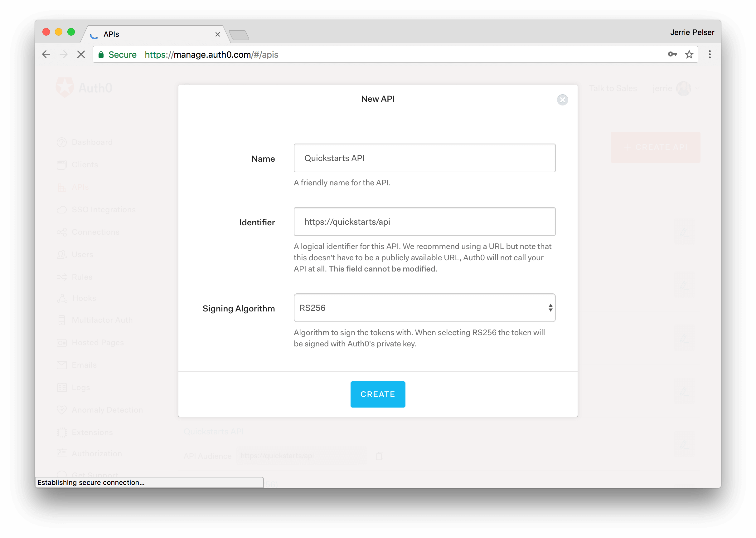Click the Name input field
This screenshot has height=538, width=756.
(424, 158)
